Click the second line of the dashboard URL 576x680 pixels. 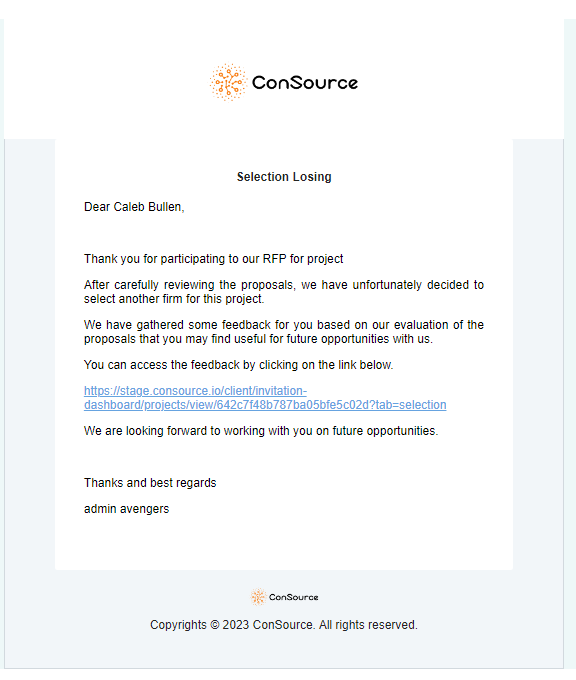point(265,405)
